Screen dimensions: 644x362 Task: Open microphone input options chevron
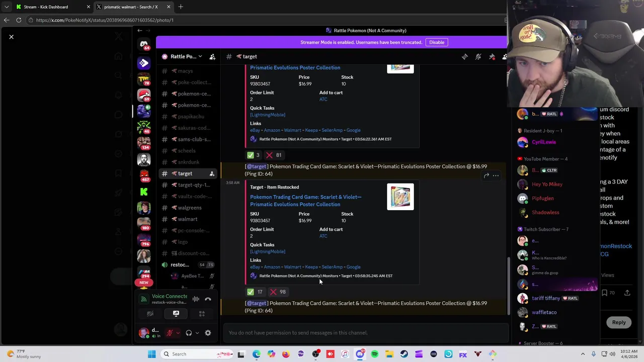178,333
